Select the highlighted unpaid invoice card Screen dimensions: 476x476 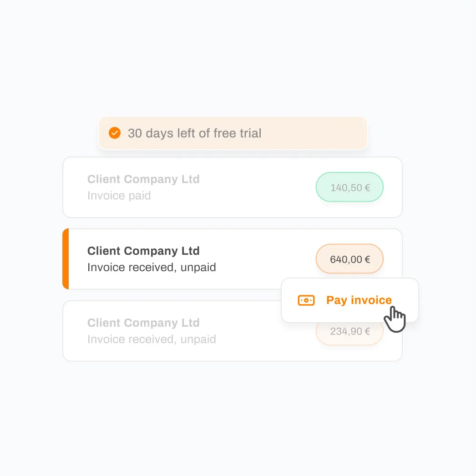coord(233,258)
